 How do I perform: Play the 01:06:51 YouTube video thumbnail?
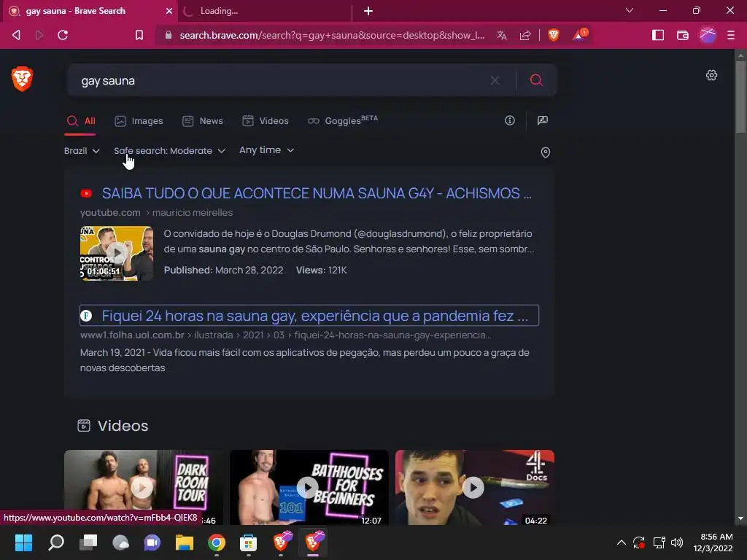[x=117, y=253]
